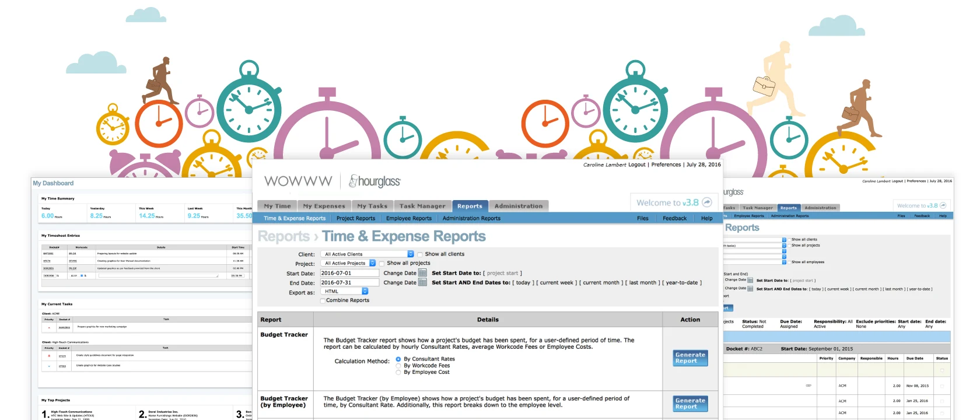Click the End Date input field

click(x=349, y=282)
